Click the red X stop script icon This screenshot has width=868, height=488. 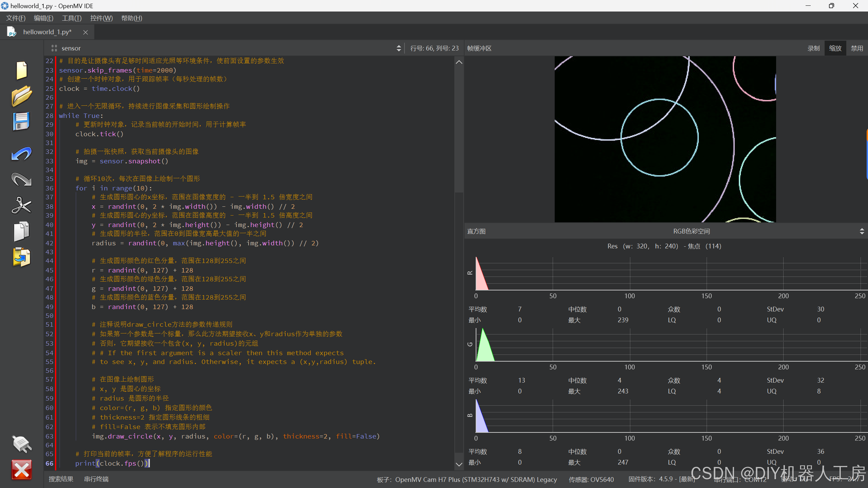pyautogui.click(x=21, y=470)
